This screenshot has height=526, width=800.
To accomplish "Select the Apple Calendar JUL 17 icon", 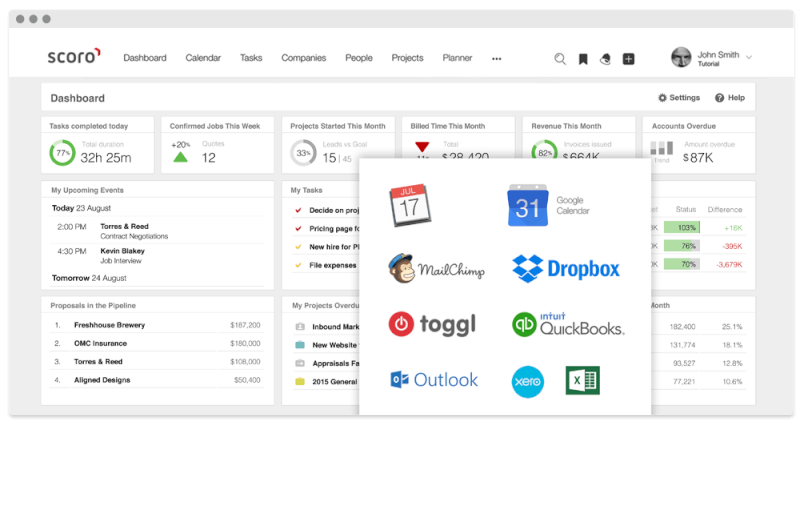I will pyautogui.click(x=410, y=205).
